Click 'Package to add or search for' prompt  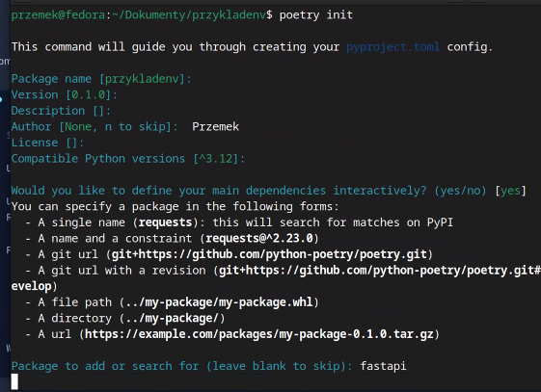point(181,366)
